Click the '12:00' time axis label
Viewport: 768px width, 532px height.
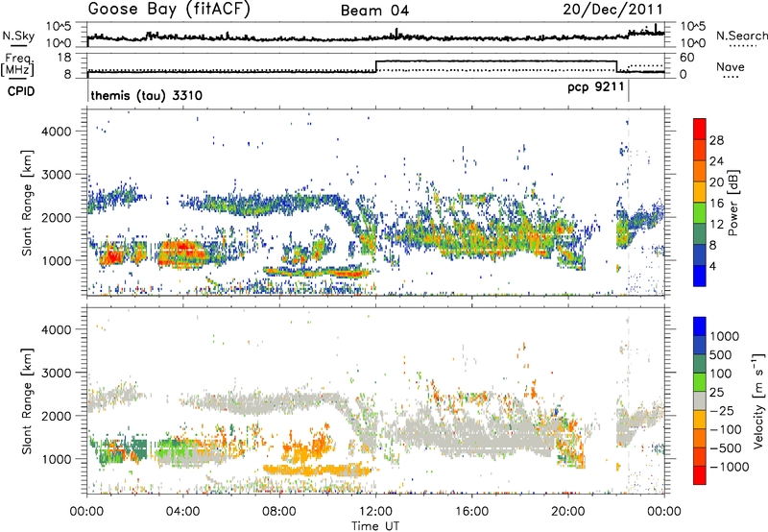pyautogui.click(x=375, y=512)
